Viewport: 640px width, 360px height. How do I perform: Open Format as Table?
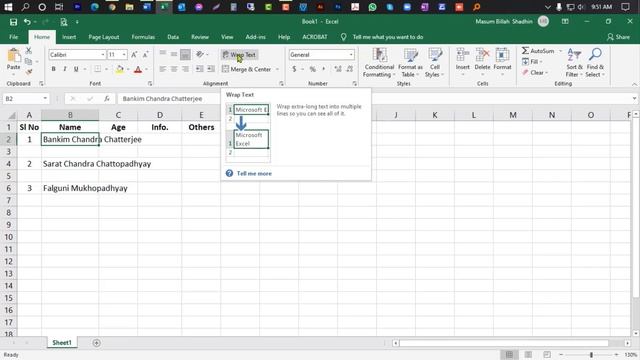coord(410,62)
